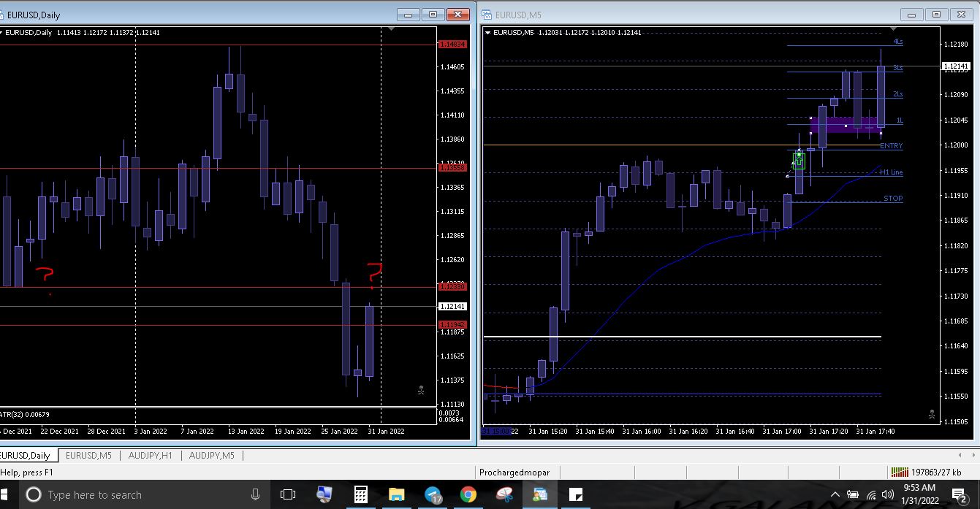
Task: Show hidden system tray icons
Action: pyautogui.click(x=835, y=494)
